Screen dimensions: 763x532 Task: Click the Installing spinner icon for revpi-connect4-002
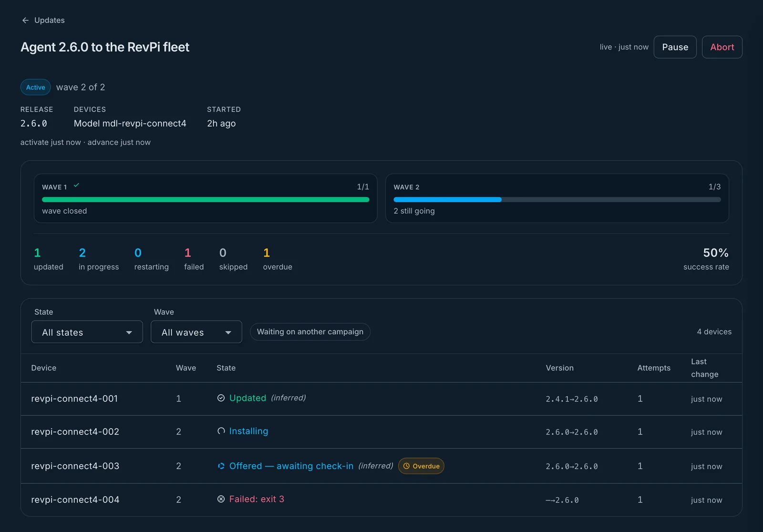(221, 431)
